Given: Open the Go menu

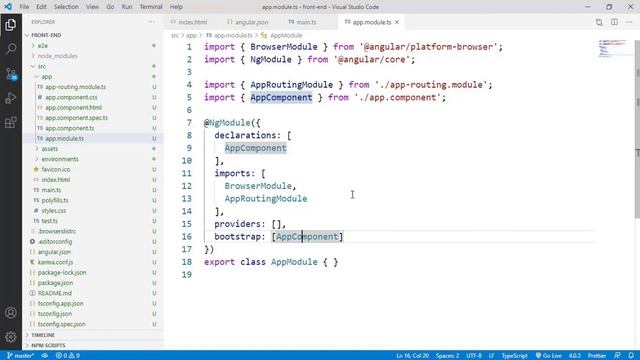Looking at the screenshot, I should click(110, 7).
